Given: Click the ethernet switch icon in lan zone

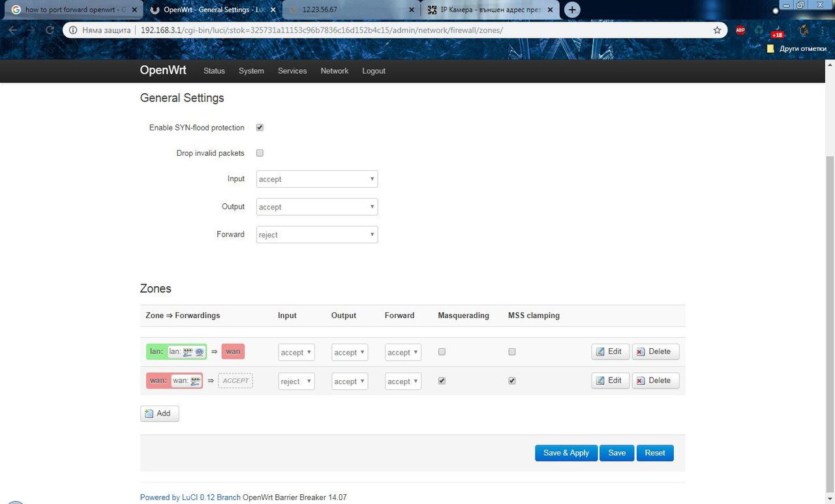Looking at the screenshot, I should coord(188,352).
